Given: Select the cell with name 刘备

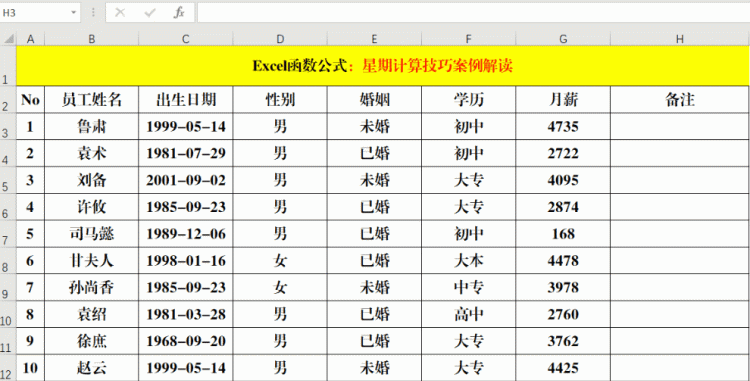Looking at the screenshot, I should pyautogui.click(x=91, y=180).
